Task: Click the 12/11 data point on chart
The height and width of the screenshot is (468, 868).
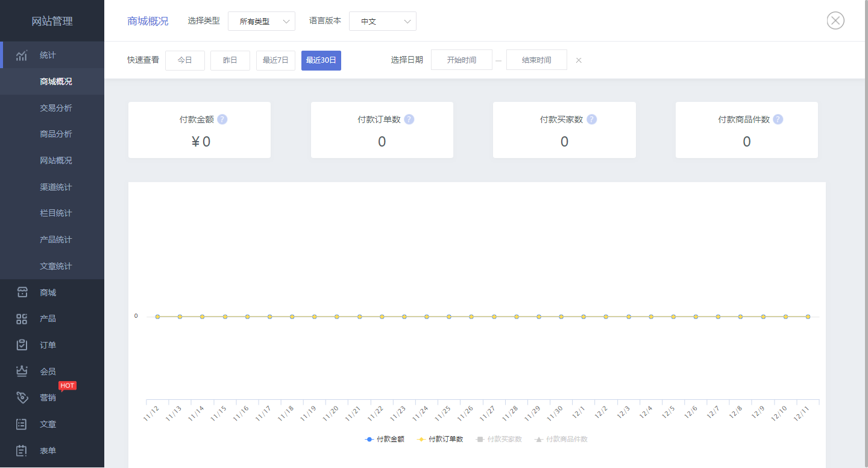Action: tap(808, 317)
